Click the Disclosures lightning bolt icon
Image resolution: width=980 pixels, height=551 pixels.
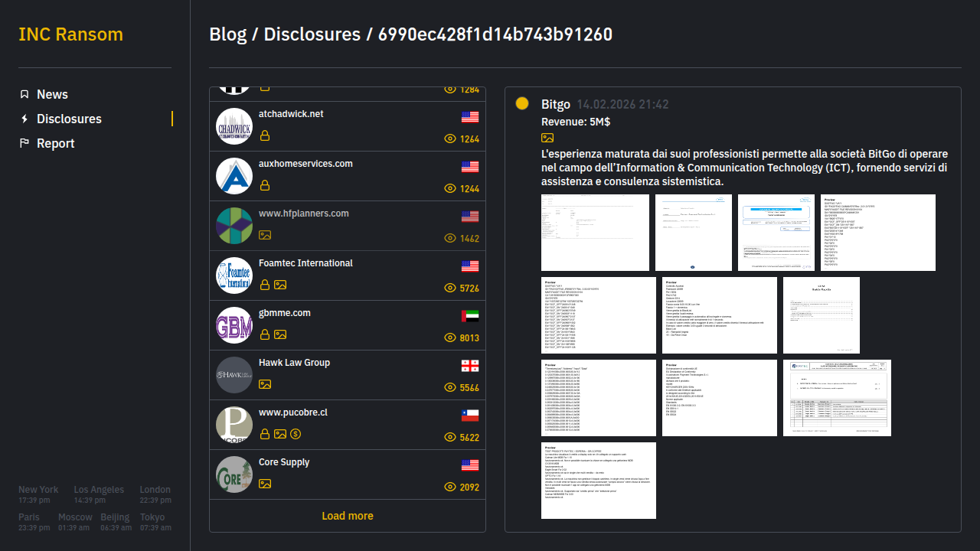coord(24,119)
